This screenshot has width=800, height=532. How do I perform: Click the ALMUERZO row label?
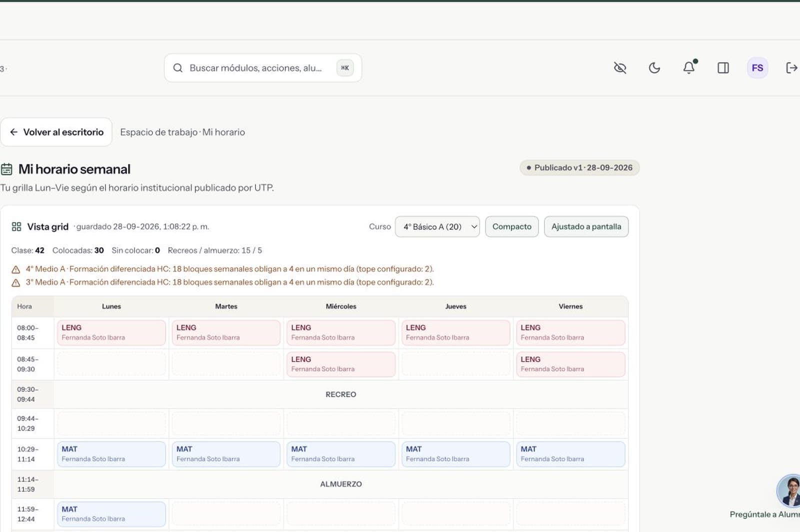pyautogui.click(x=341, y=484)
